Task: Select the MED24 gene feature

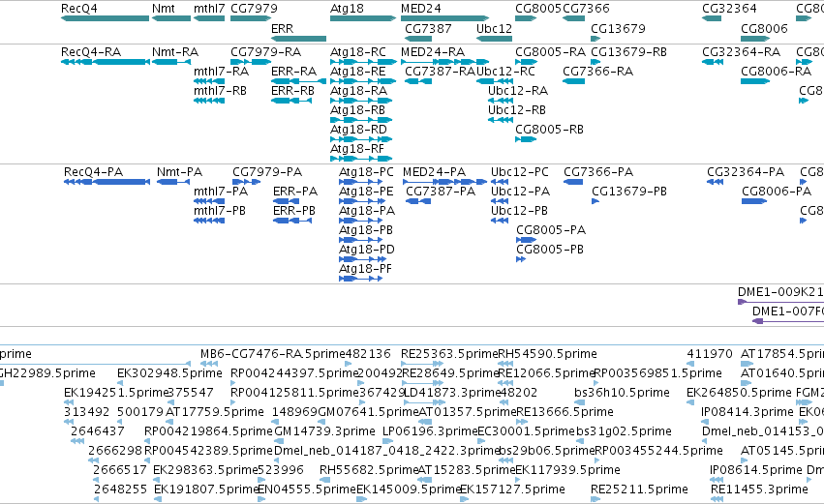Action: 444,18
